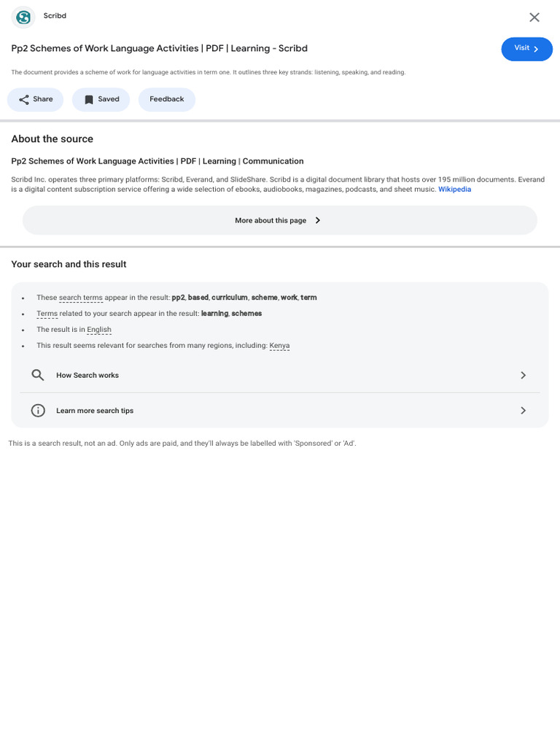Image resolution: width=560 pixels, height=747 pixels.
Task: Click the magnifying glass search icon
Action: (38, 375)
